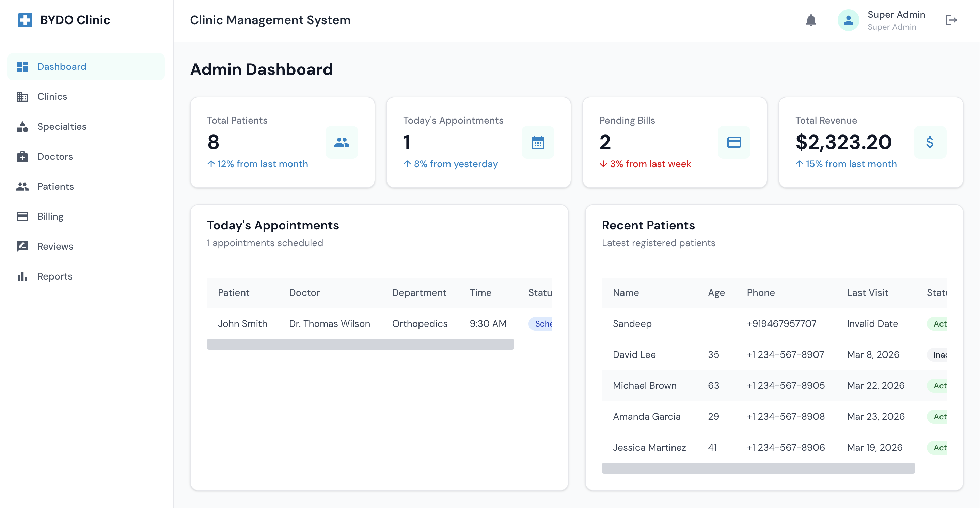Go to the Specialties page
The image size is (980, 508).
pyautogui.click(x=86, y=127)
